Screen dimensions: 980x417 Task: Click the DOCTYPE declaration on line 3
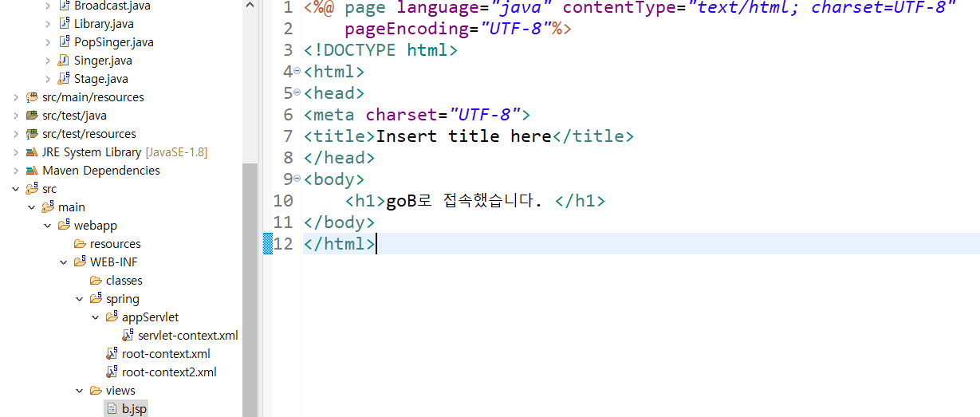tap(380, 50)
